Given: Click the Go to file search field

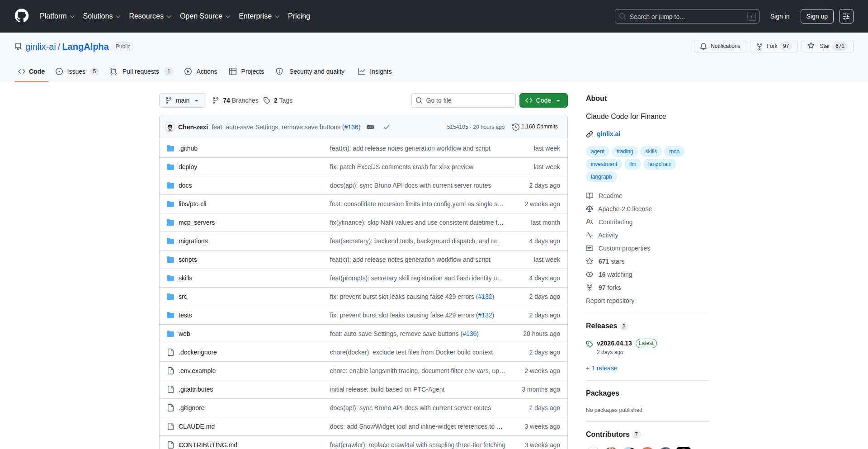Looking at the screenshot, I should (463, 100).
